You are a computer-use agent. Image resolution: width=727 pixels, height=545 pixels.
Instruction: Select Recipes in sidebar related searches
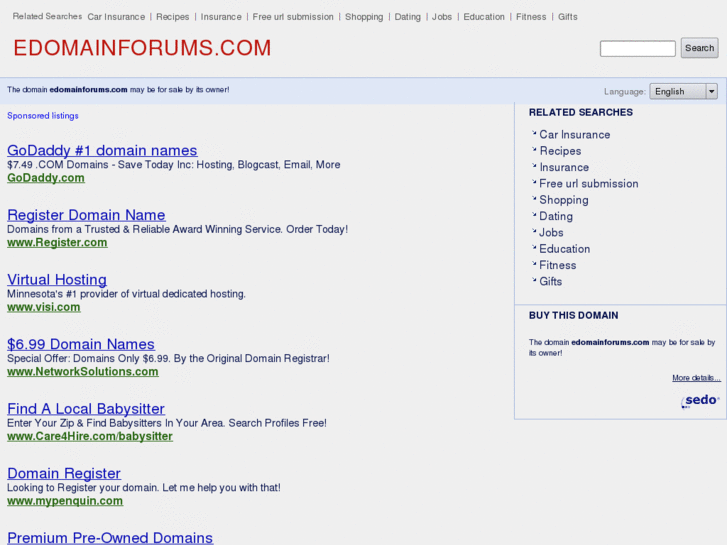(560, 151)
